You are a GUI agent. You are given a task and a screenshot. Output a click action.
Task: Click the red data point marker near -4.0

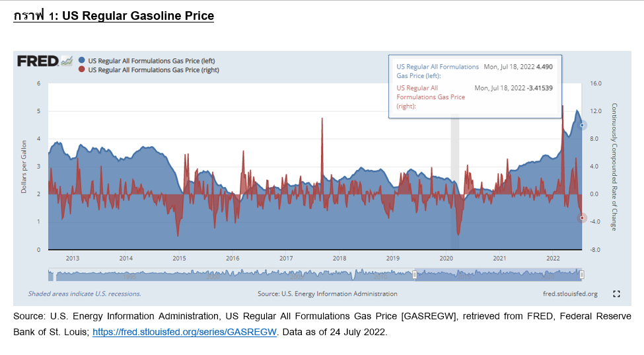[581, 218]
